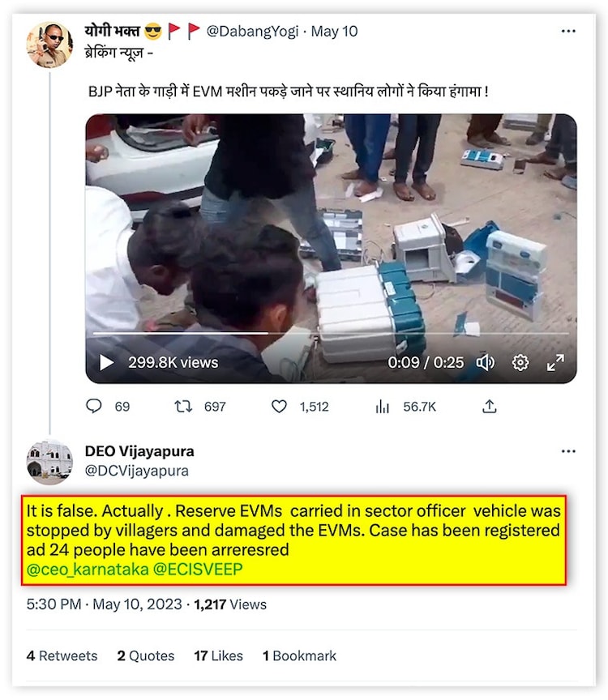Image resolution: width=608 pixels, height=700 pixels.
Task: Open video settings gear icon
Action: click(x=520, y=362)
